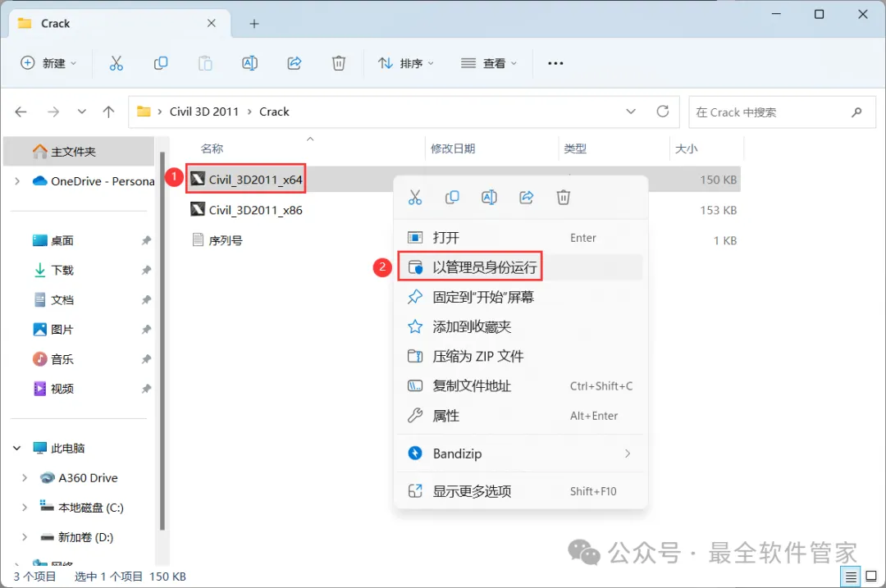
Task: Open recent locations dropdown chevron
Action: coord(82,112)
